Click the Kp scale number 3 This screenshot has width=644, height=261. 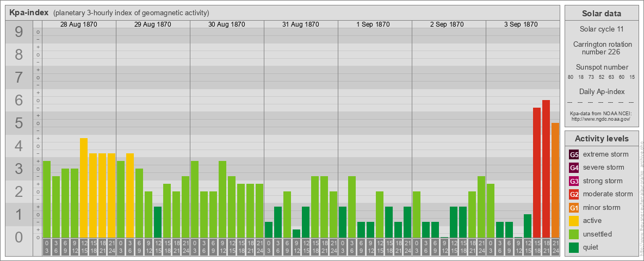(19, 169)
